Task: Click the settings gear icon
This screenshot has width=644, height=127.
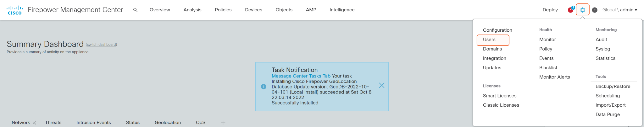Action: coord(583,10)
